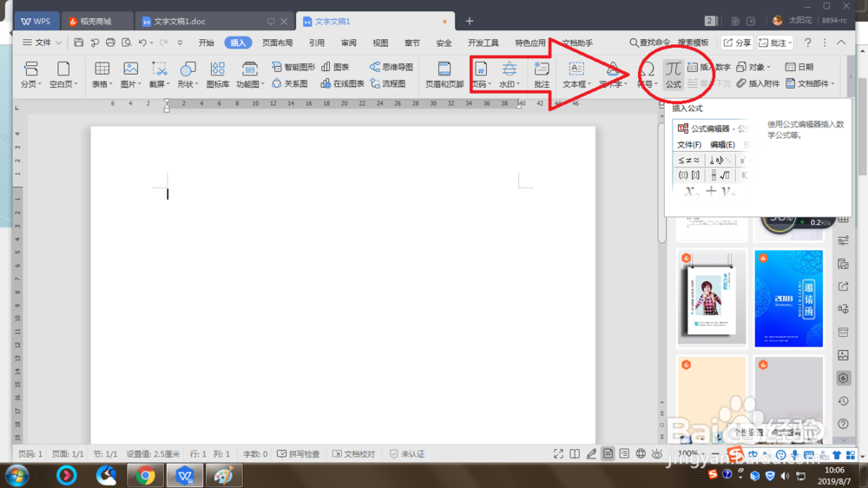This screenshot has height=488, width=868.
Task: Toggle 文档校对 document proofing in status bar
Action: point(354,453)
